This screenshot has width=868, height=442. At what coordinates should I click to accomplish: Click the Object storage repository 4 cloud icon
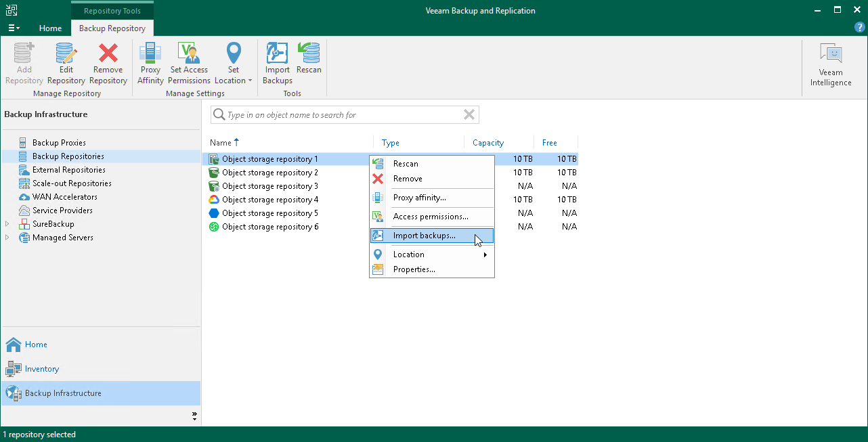coord(213,200)
